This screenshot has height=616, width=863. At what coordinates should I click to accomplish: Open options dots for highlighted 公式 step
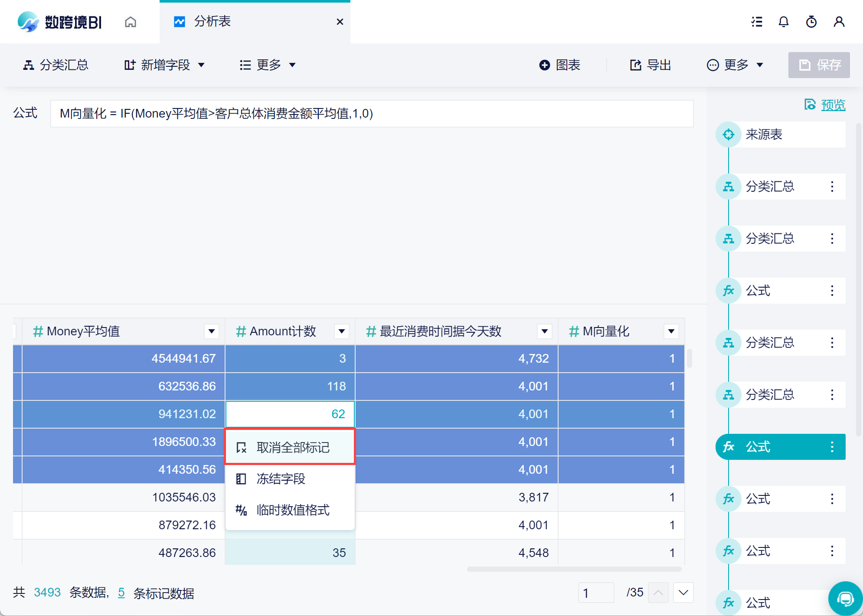[x=832, y=447]
